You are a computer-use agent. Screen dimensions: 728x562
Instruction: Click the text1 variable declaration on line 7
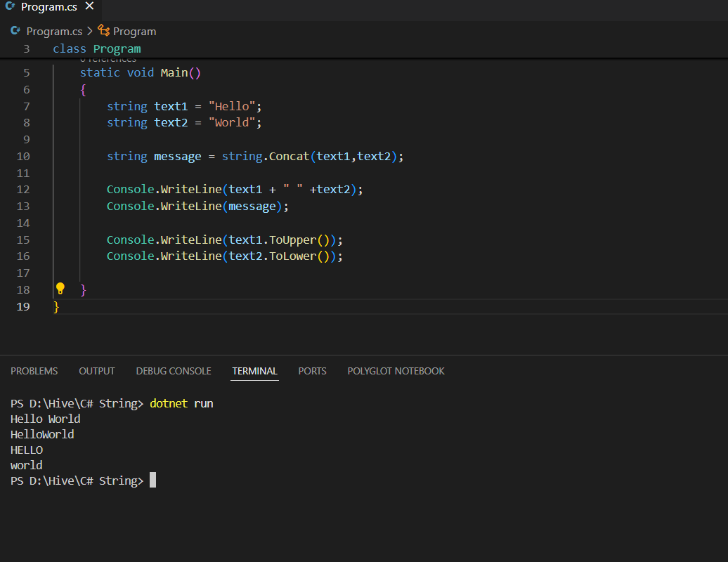171,106
